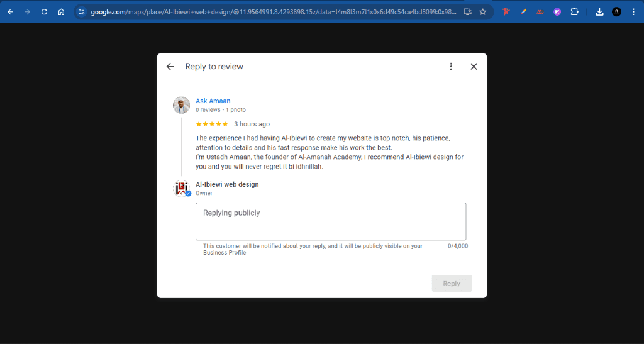Bookmark this page with the star

pos(483,12)
